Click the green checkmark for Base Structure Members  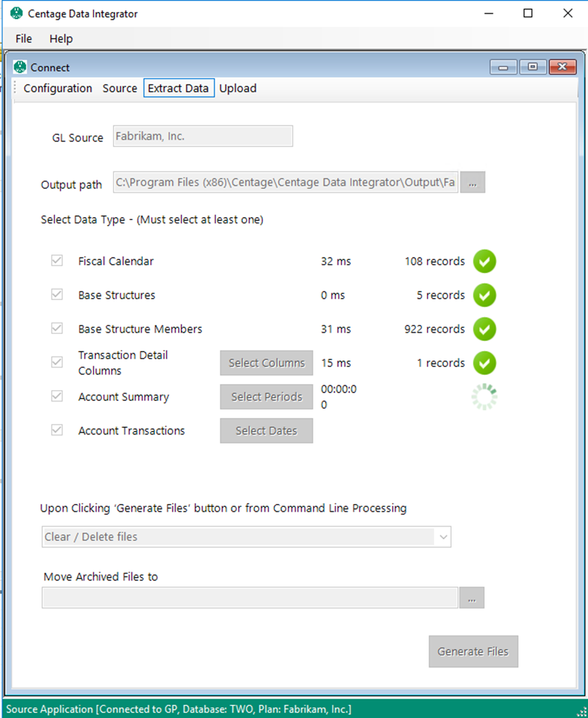(x=484, y=329)
